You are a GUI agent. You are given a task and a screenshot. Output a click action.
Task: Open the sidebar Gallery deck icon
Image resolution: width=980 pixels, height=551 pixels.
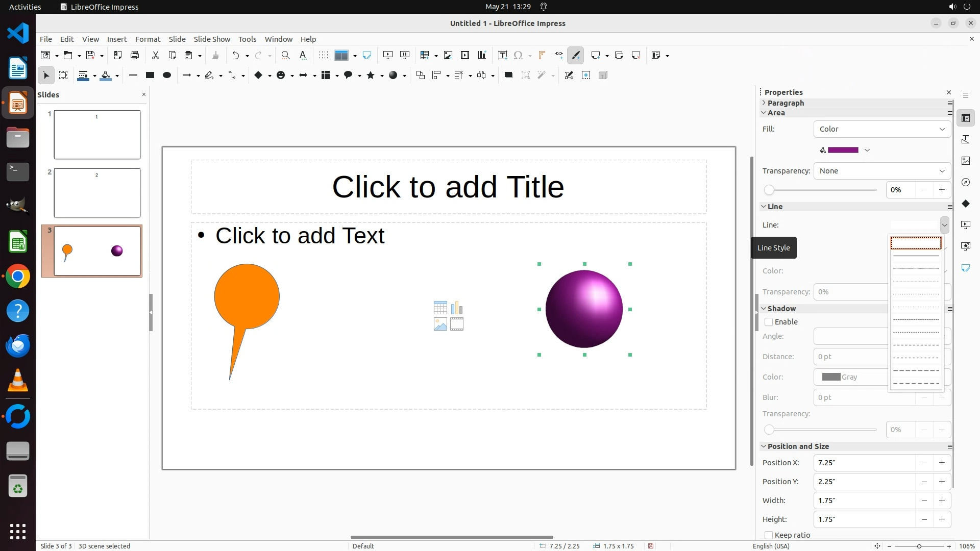point(965,161)
